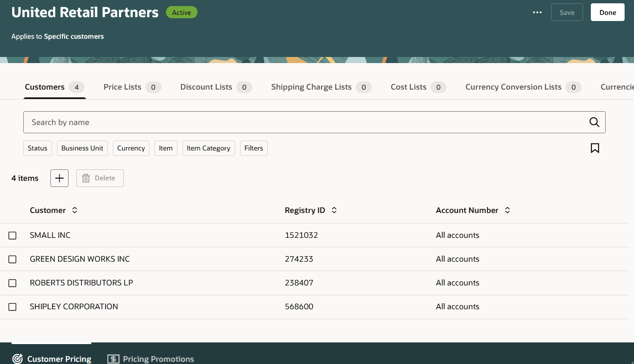Select the GREEN DESIGN WORKS INC checkbox

pyautogui.click(x=13, y=259)
